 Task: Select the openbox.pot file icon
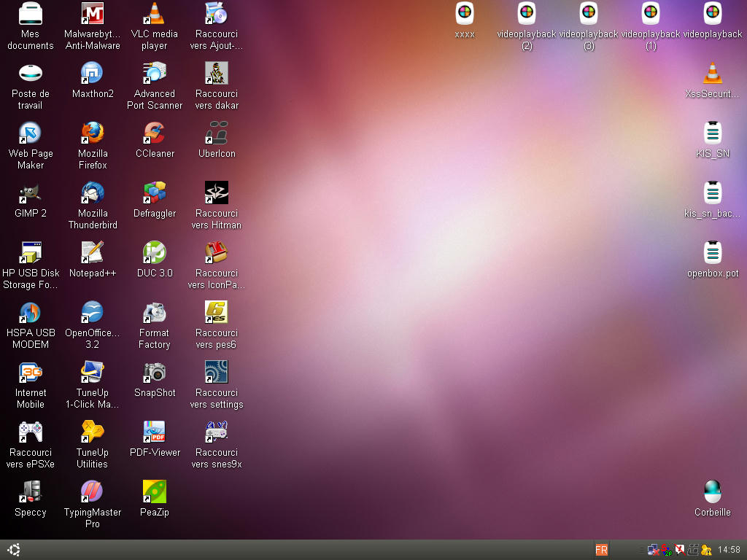pyautogui.click(x=713, y=252)
